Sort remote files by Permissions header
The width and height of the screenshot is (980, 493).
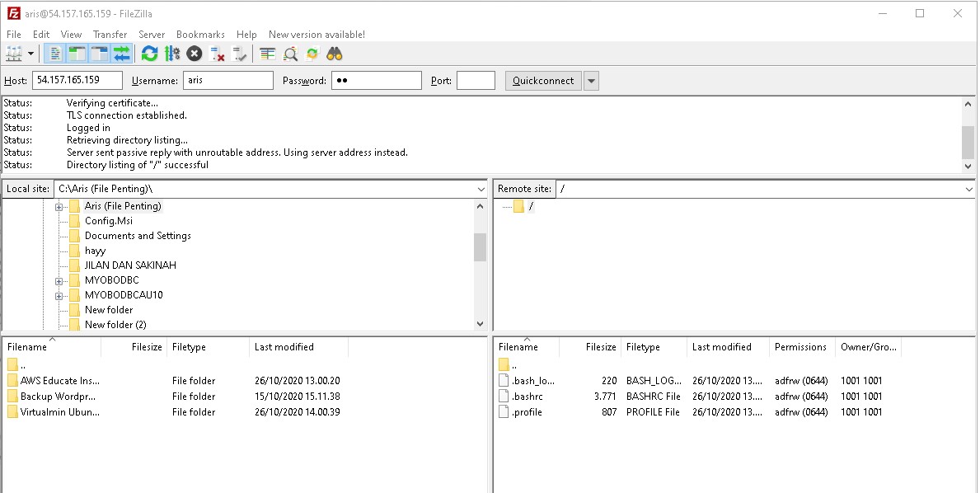(802, 347)
